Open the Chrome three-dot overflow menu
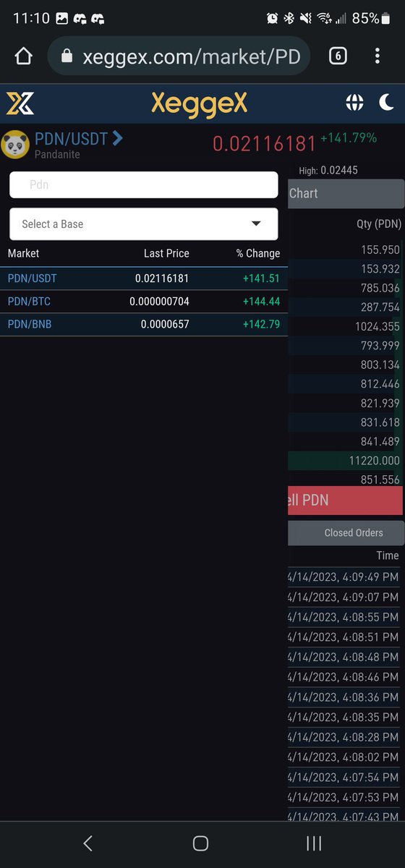The height and width of the screenshot is (868, 405). pos(378,56)
